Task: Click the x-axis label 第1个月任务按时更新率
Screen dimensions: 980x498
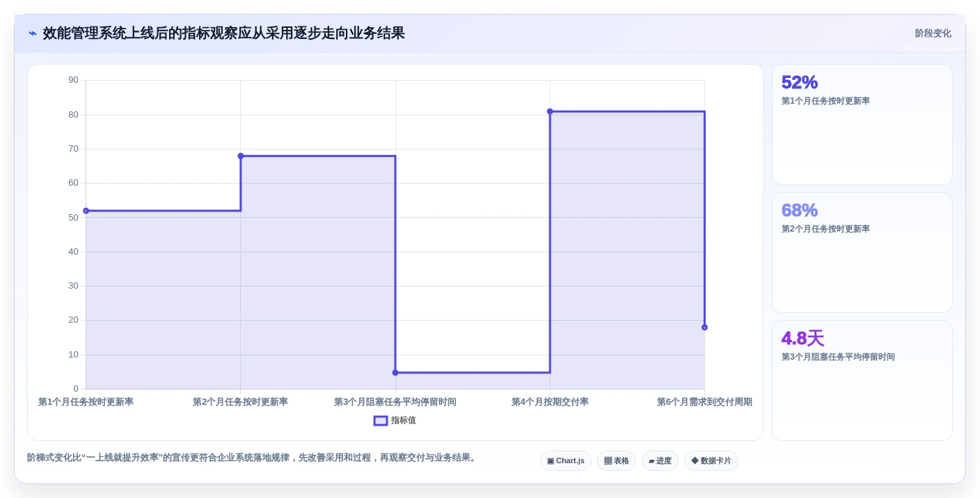Action: (86, 402)
